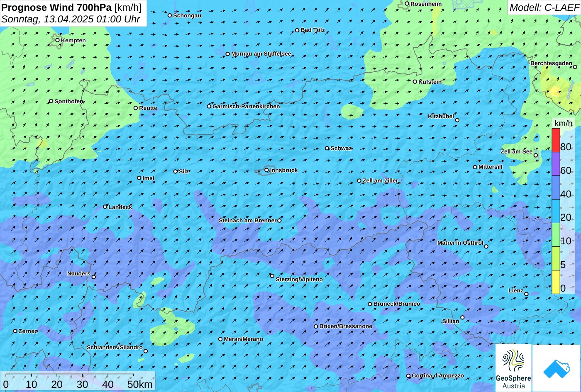Click the GeoSphere Austria logo
Screen dimensions: 581x392
pos(513,368)
